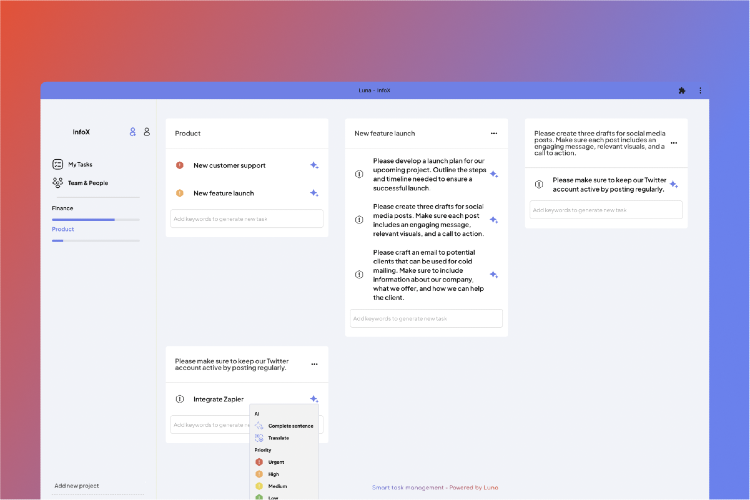Click the Finance project progress bar

click(x=96, y=220)
